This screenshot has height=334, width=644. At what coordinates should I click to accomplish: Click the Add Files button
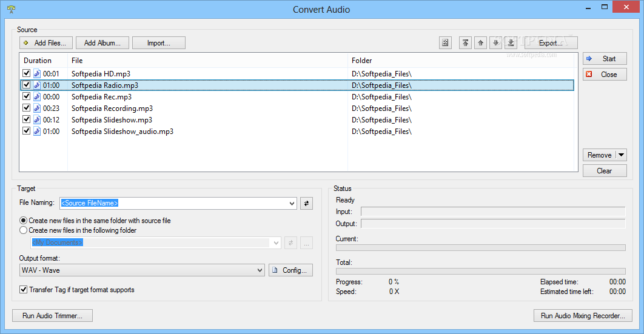[x=46, y=42]
